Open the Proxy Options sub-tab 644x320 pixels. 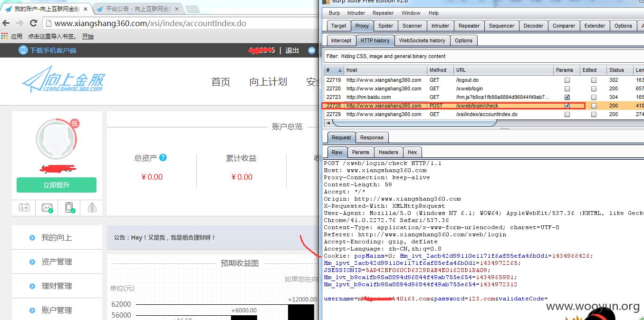point(463,40)
